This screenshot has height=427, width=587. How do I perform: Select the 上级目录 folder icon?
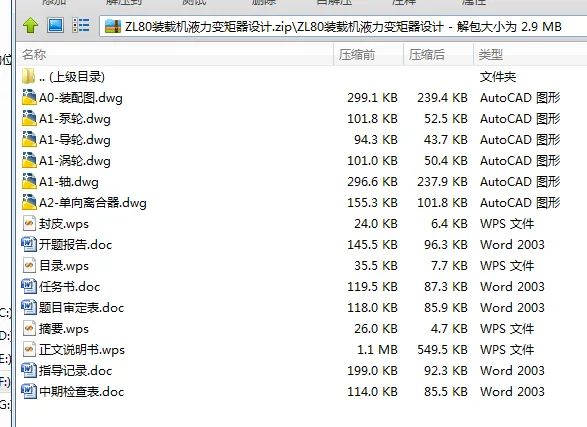tap(29, 76)
